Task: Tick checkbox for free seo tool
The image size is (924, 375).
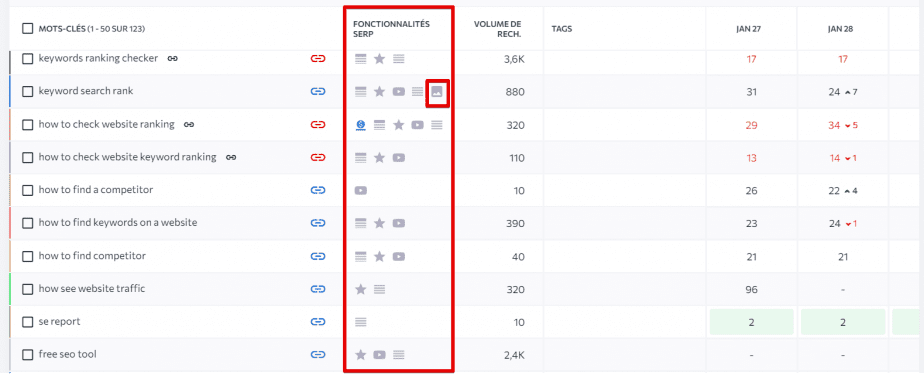Action: [28, 355]
